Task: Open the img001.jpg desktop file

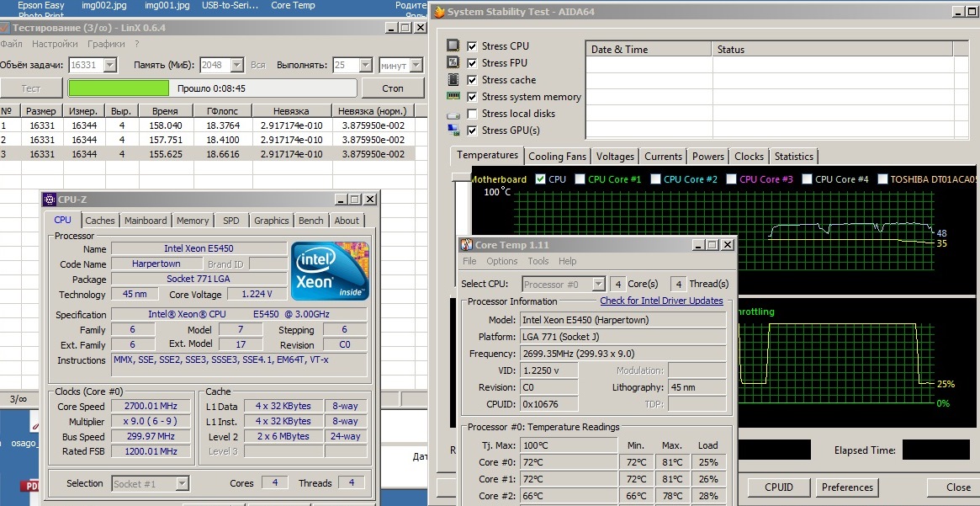Action: pyautogui.click(x=167, y=6)
